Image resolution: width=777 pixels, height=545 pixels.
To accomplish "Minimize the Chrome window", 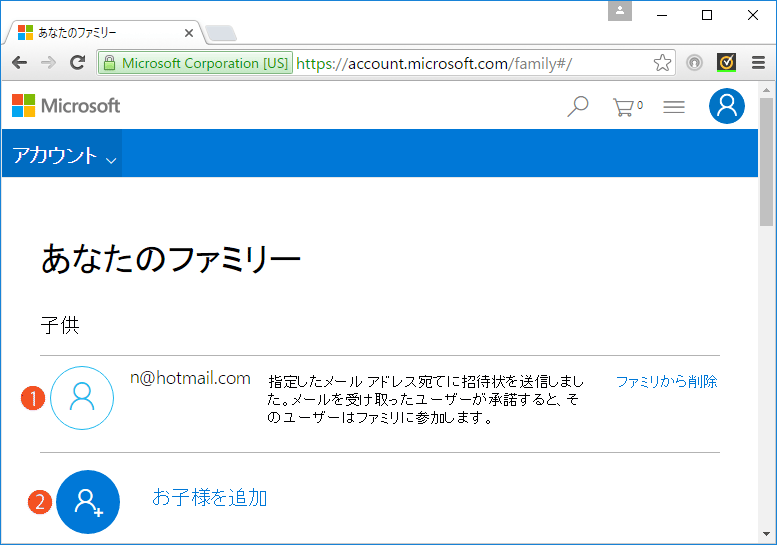I will coord(662,15).
